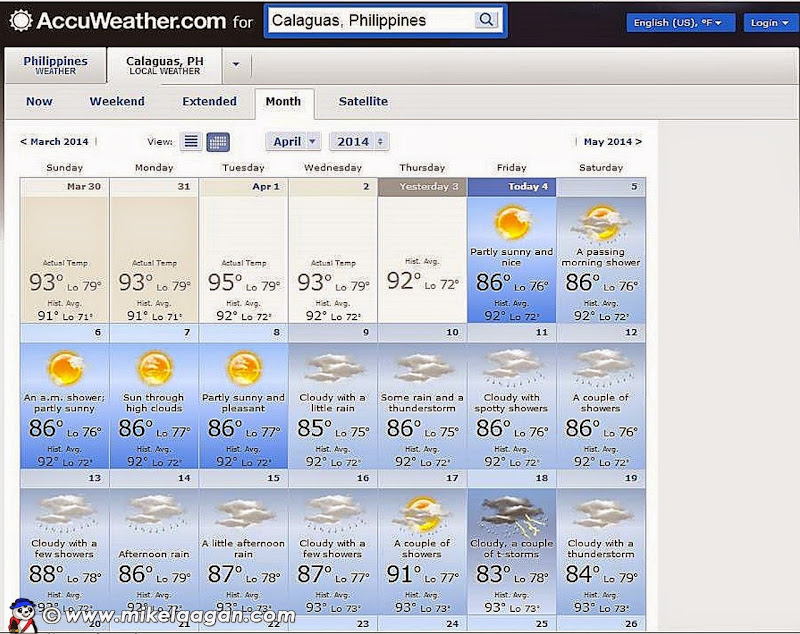Open the April month dropdown
The width and height of the screenshot is (800, 634).
(x=293, y=141)
